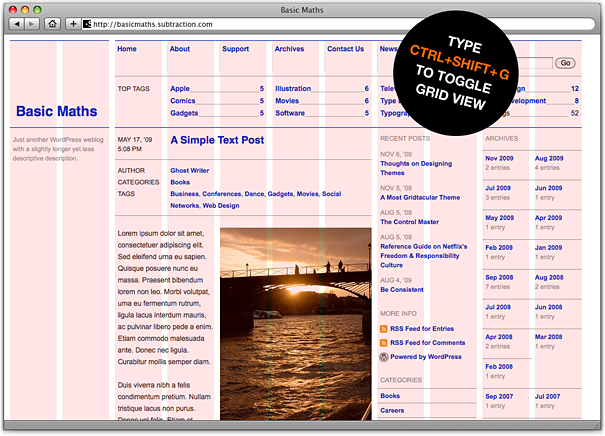Click the sunset bridge photo
This screenshot has height=436, width=605.
pos(296,324)
